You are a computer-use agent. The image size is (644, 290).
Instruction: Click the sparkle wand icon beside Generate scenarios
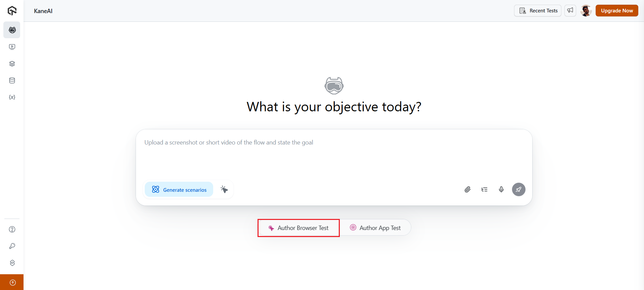click(x=224, y=189)
